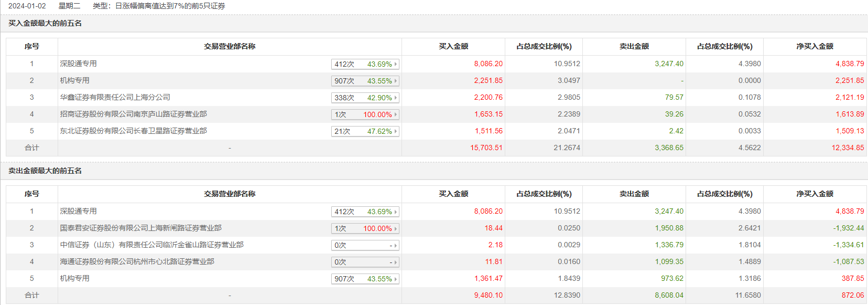Open 招商证券南京庐山路证券营业部 link

coord(133,114)
